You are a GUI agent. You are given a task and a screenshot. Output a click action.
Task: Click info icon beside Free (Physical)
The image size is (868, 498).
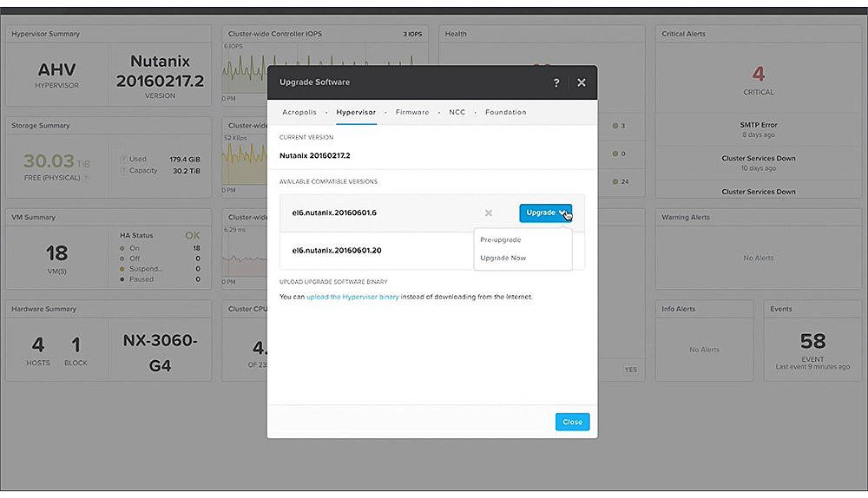[86, 178]
